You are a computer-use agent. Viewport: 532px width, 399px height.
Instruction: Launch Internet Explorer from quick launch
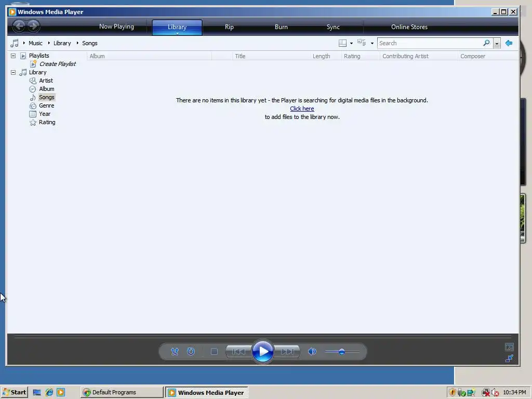(49, 393)
